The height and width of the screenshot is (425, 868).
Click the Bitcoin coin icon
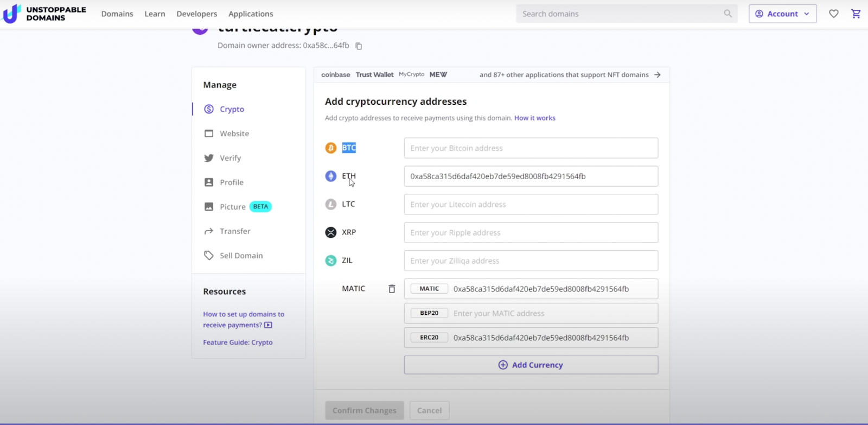pyautogui.click(x=330, y=148)
